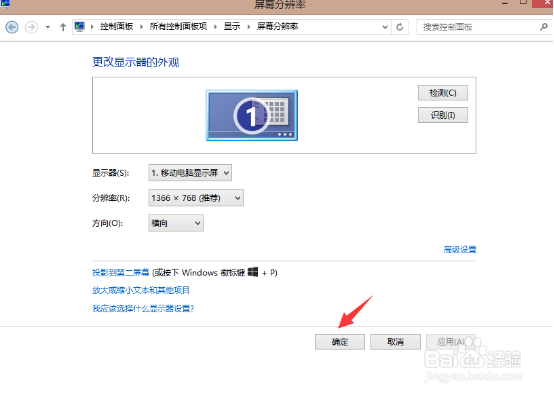Image resolution: width=554 pixels, height=396 pixels.
Task: Minimize the 屏幕分辨率 window
Action: (x=505, y=3)
